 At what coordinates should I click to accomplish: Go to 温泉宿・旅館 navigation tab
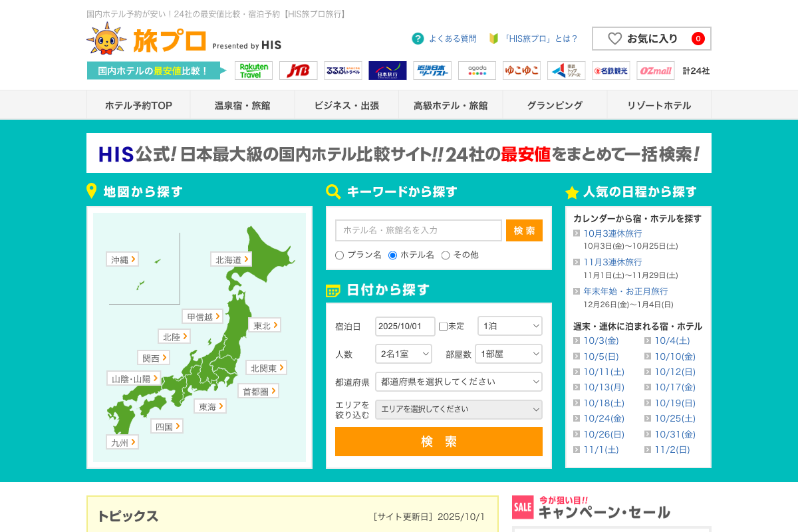point(242,105)
